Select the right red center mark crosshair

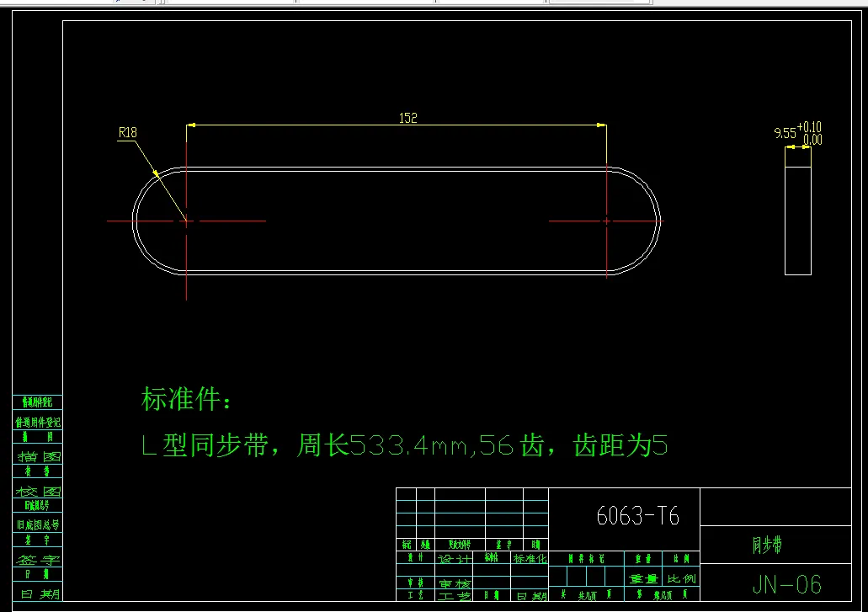[x=607, y=221]
